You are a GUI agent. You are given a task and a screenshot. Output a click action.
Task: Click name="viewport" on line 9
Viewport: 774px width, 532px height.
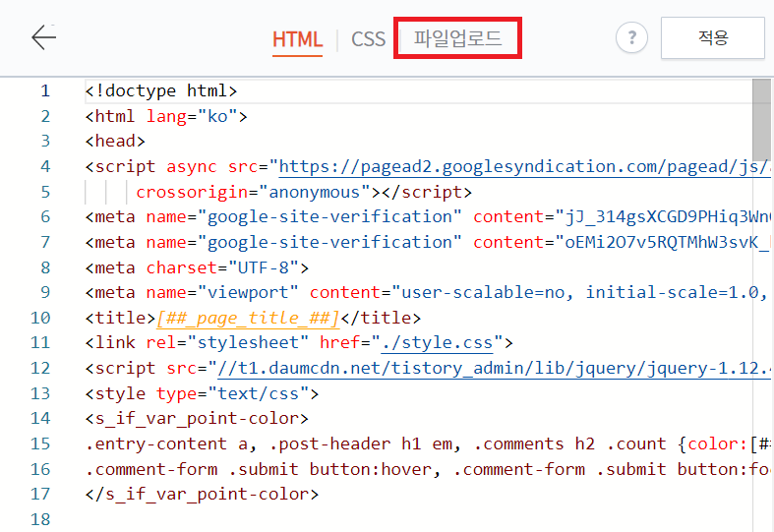(222, 293)
